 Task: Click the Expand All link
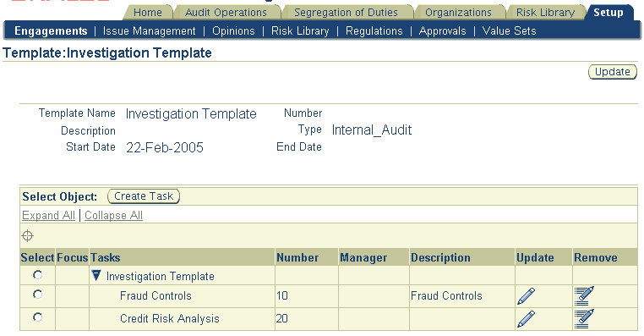48,216
